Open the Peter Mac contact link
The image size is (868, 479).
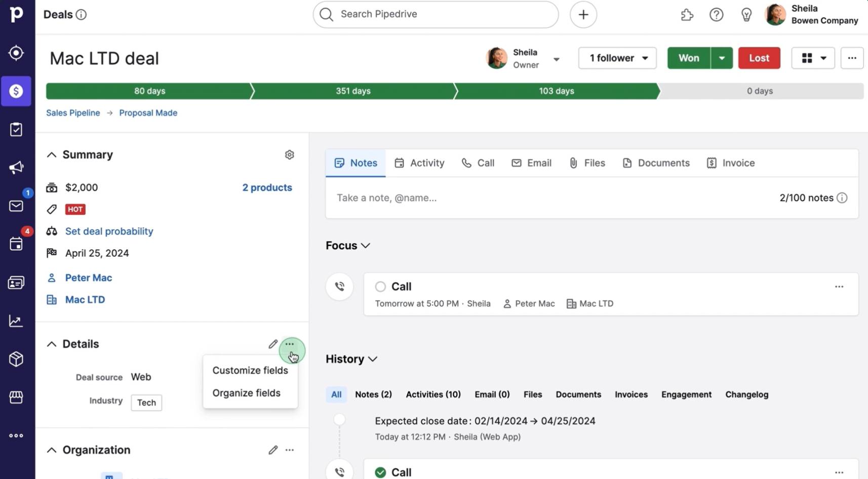(x=88, y=277)
